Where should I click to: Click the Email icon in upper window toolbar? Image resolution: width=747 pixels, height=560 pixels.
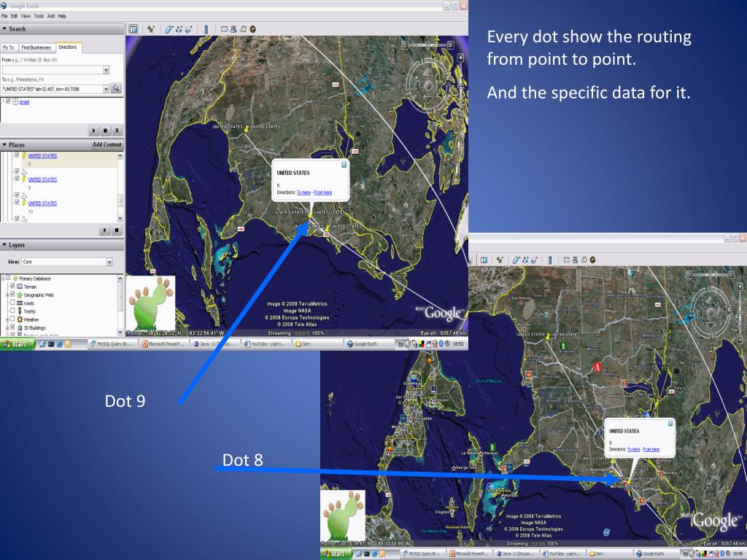click(x=224, y=29)
